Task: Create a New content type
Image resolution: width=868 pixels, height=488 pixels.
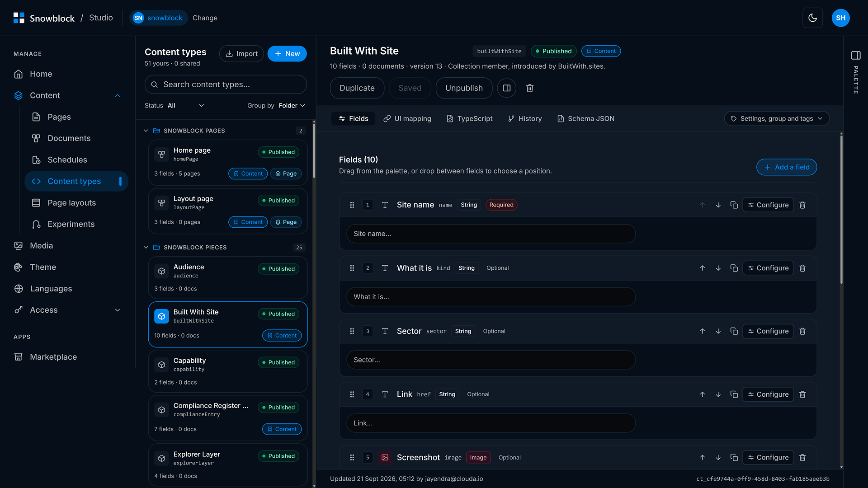Action: tap(287, 54)
